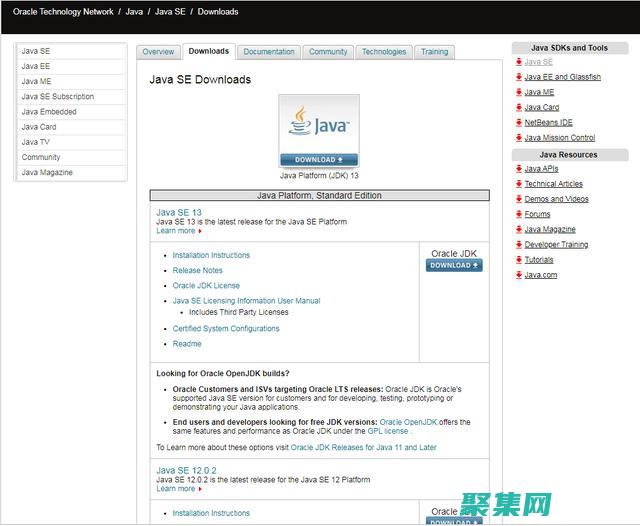Open the Java.com resource link
The height and width of the screenshot is (526, 640).
pyautogui.click(x=541, y=275)
